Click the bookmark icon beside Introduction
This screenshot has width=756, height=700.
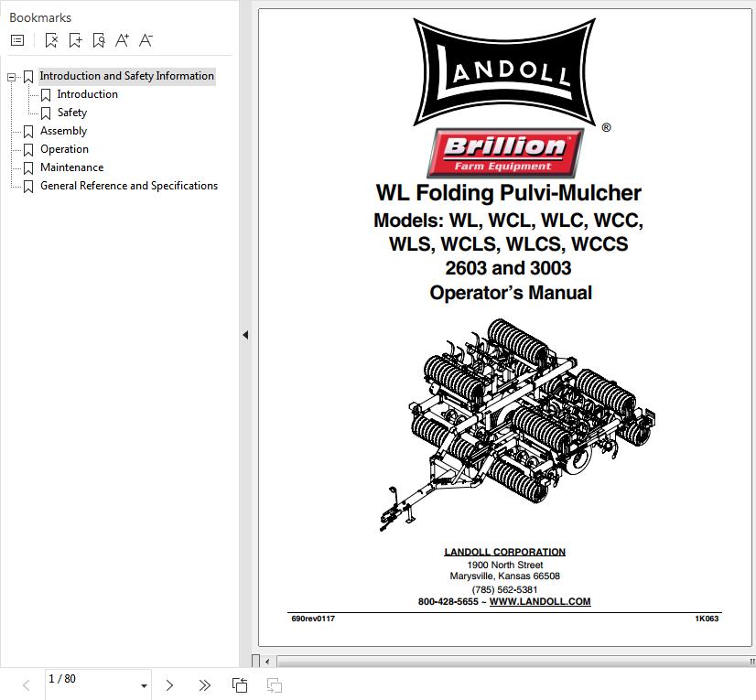pos(46,95)
